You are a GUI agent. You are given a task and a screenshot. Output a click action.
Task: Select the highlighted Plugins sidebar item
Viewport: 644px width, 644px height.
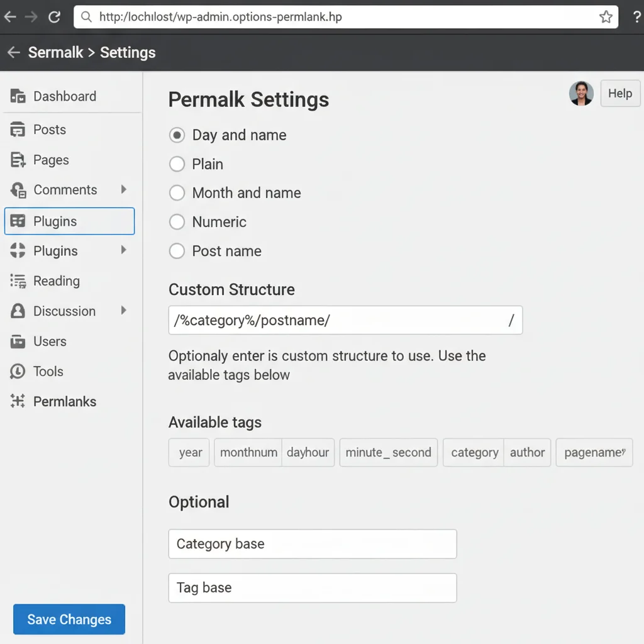pyautogui.click(x=69, y=221)
